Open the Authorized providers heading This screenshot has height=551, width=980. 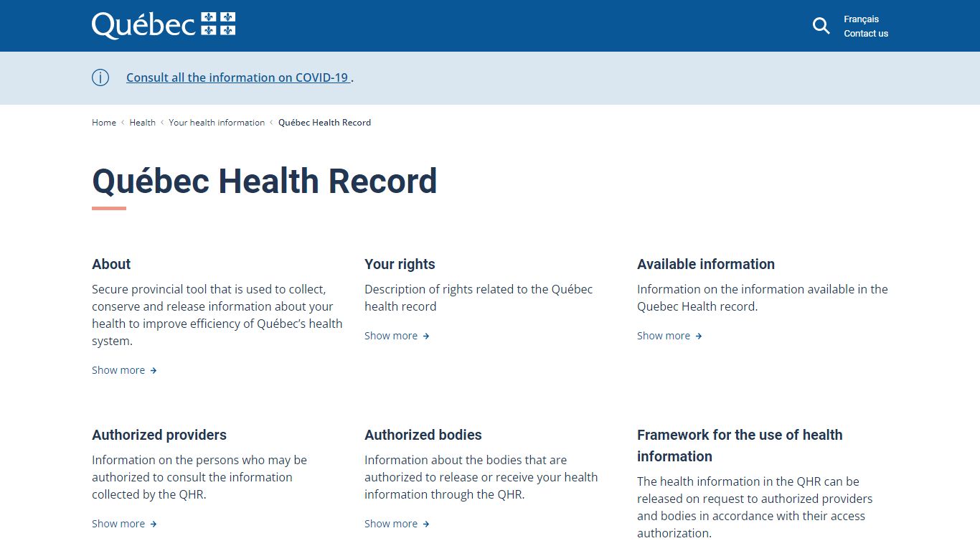[x=159, y=435]
